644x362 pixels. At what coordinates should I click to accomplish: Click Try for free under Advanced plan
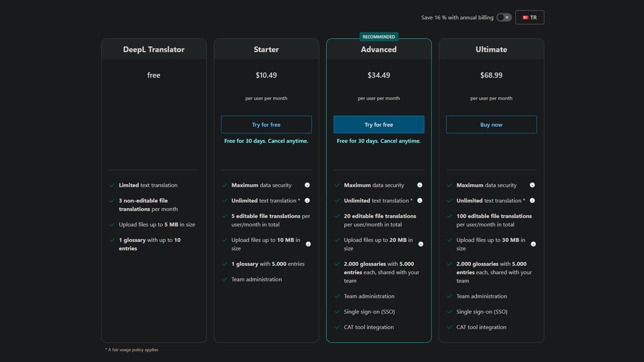[x=379, y=124]
